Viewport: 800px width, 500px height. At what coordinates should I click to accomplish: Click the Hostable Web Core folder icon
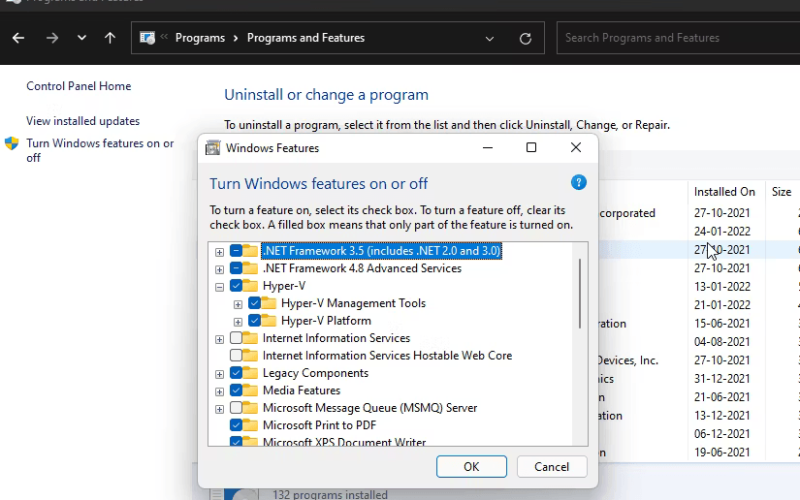click(250, 355)
